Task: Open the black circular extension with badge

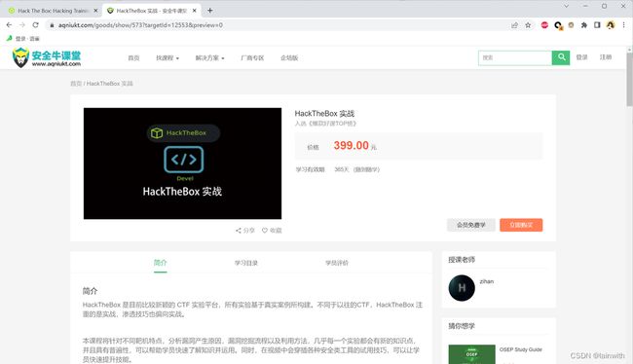Action: click(558, 25)
